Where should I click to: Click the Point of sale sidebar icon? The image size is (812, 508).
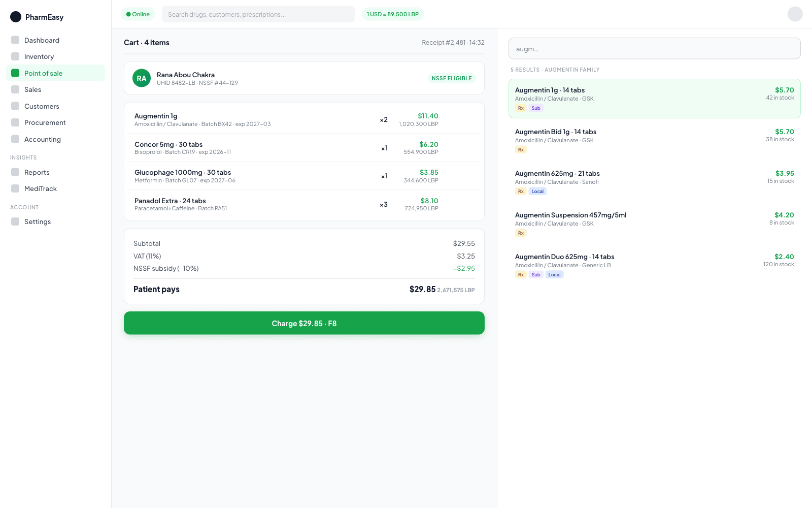(x=15, y=73)
